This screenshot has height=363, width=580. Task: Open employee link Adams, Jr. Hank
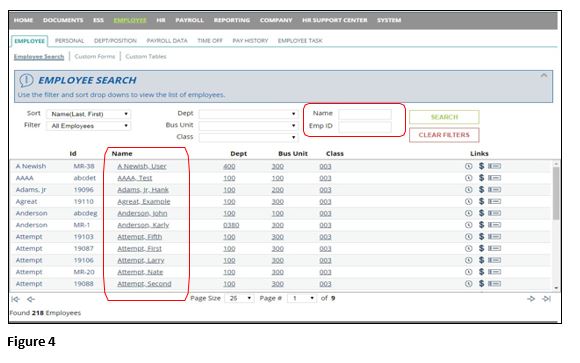click(143, 190)
